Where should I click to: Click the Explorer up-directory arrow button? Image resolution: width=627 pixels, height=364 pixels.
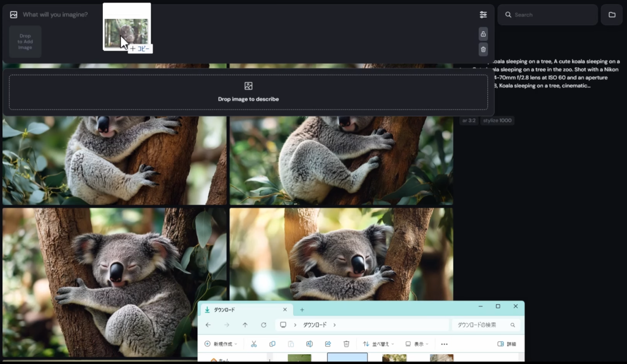pyautogui.click(x=245, y=325)
